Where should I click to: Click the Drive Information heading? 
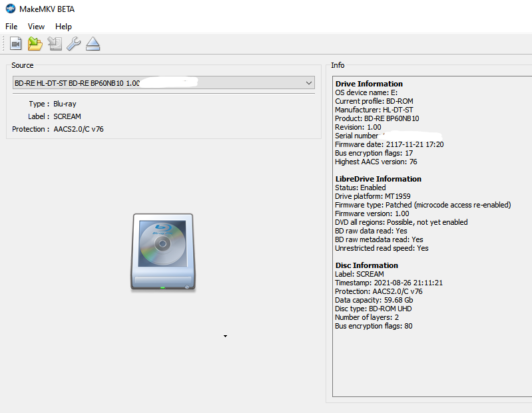pos(369,84)
